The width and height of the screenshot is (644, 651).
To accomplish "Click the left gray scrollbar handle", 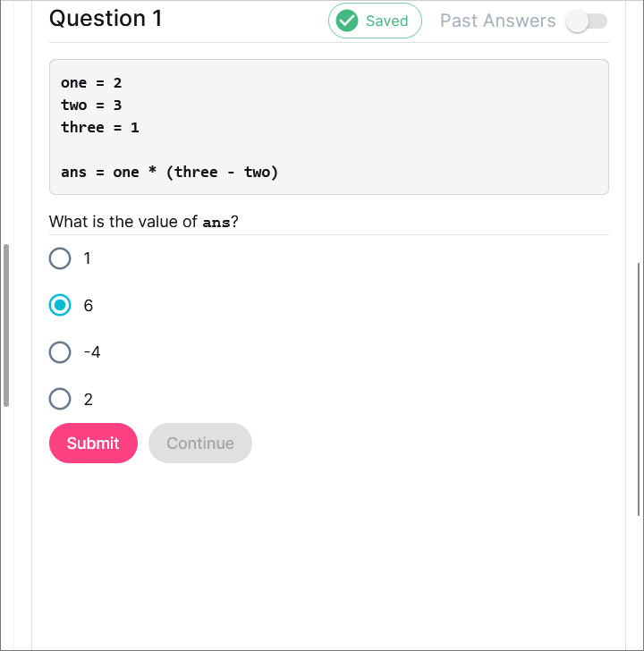I will tap(6, 325).
